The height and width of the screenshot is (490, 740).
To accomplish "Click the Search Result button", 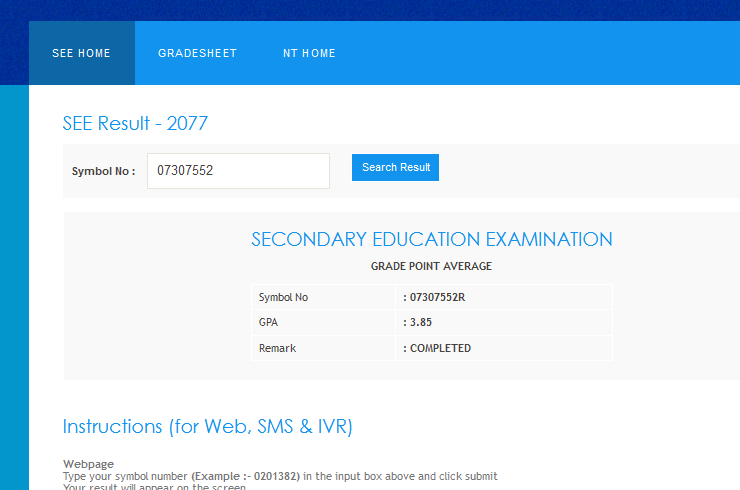I will pyautogui.click(x=395, y=168).
